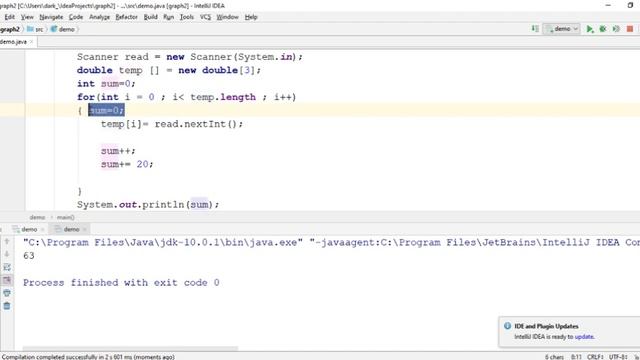Click the 8:11 caret position indicator
The image size is (640, 360).
(x=576, y=357)
